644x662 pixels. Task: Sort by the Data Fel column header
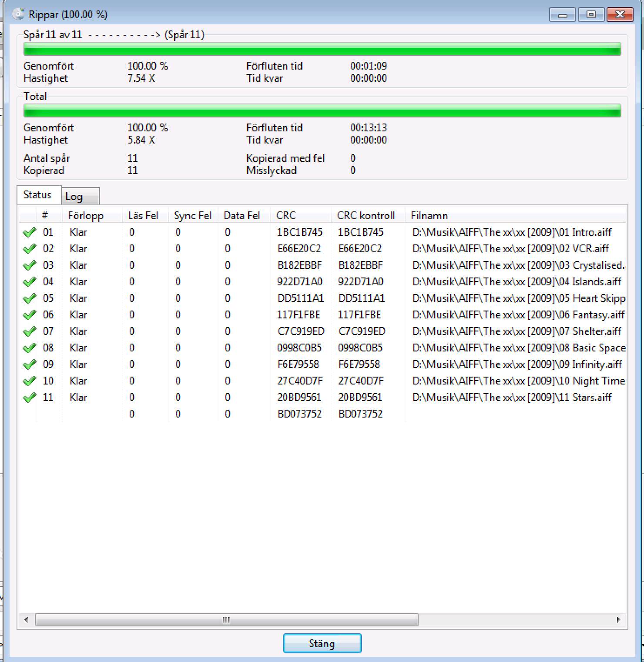click(244, 215)
